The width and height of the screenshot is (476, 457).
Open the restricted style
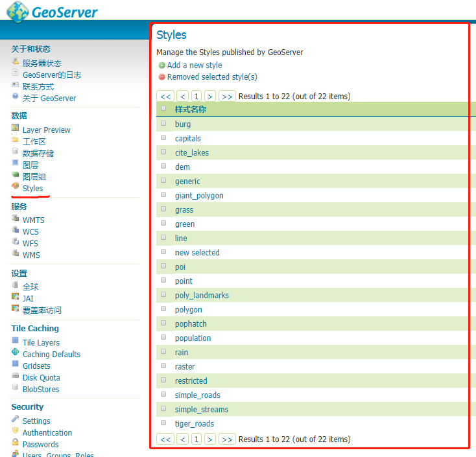click(x=191, y=381)
